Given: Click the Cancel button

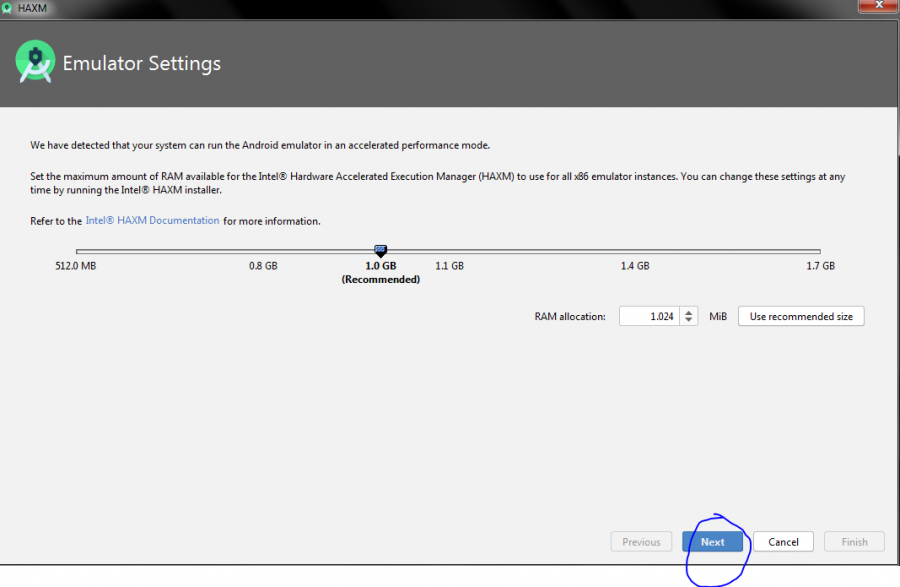Looking at the screenshot, I should [783, 542].
